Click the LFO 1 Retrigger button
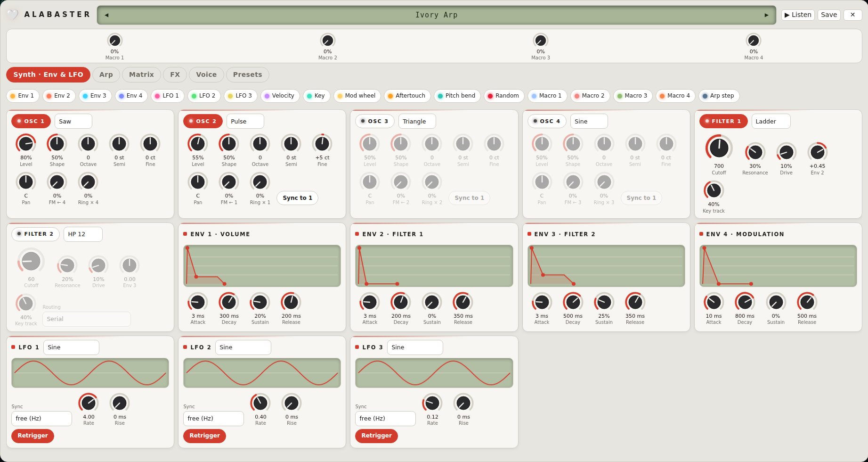 click(32, 436)
